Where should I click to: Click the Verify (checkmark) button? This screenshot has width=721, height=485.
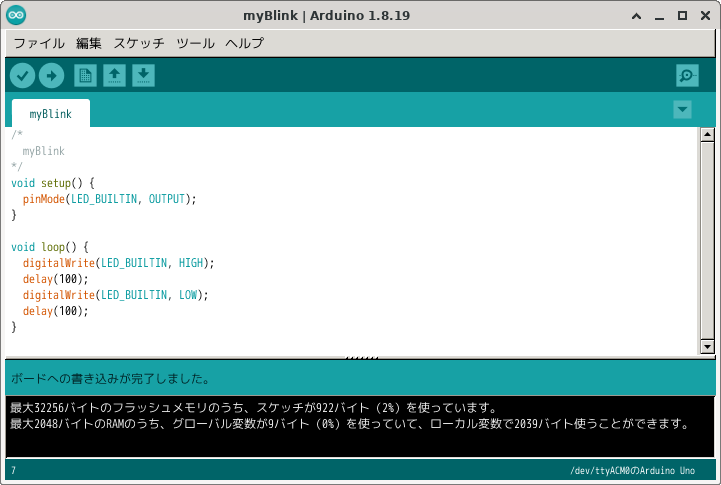pyautogui.click(x=23, y=75)
